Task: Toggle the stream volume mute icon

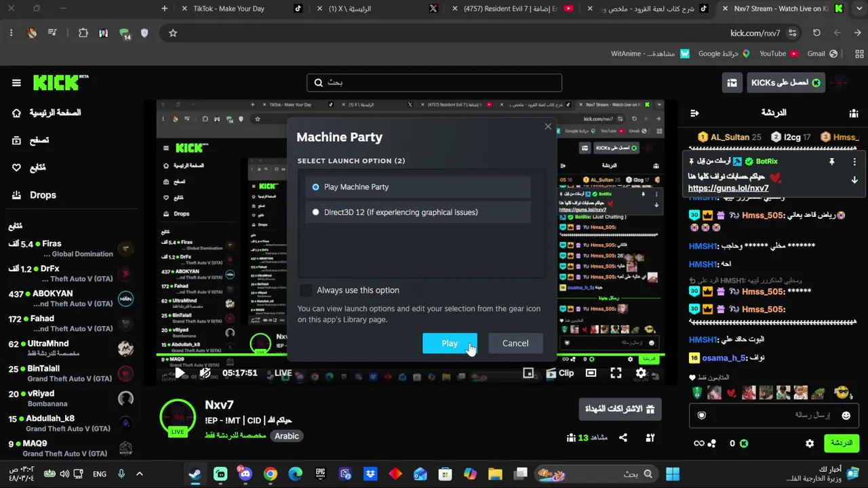Action: 205,373
